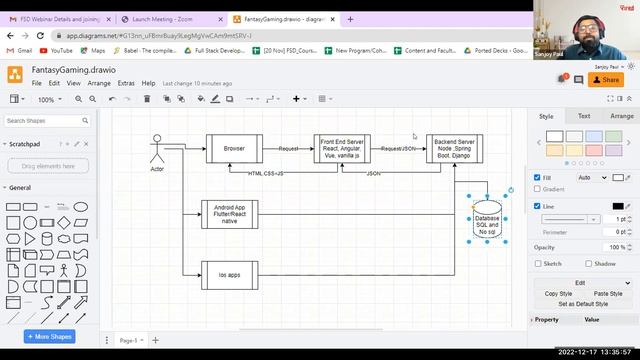
Task: Click the zoom in magnifier icon
Action: coord(78,99)
